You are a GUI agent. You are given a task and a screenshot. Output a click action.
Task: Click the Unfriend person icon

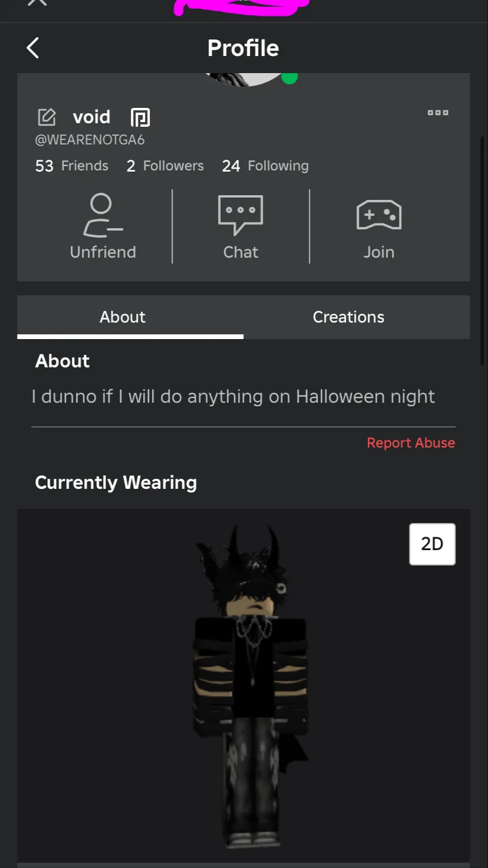103,215
